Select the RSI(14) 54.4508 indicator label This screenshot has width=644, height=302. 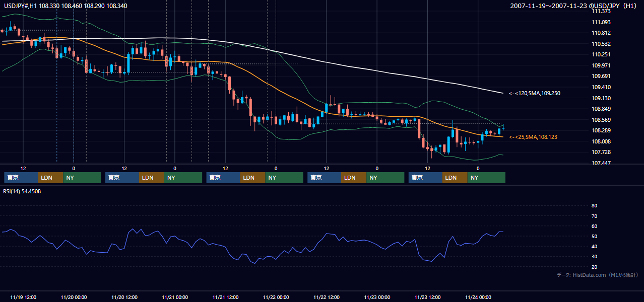pos(22,191)
